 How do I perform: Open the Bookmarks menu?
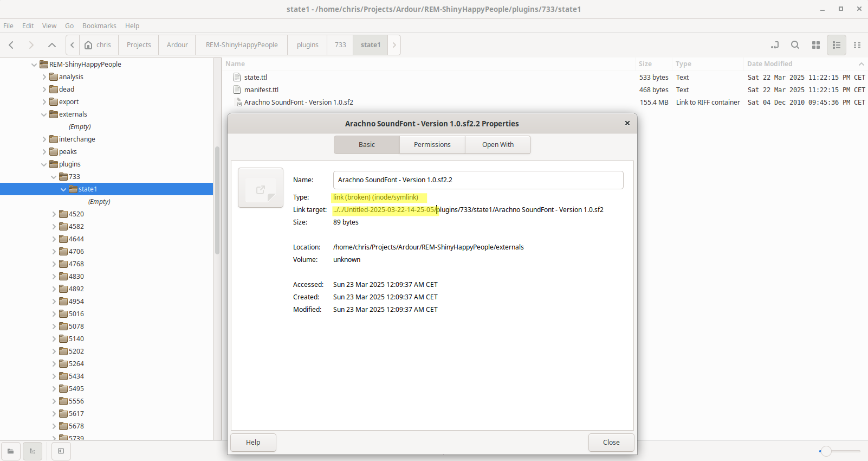click(99, 25)
